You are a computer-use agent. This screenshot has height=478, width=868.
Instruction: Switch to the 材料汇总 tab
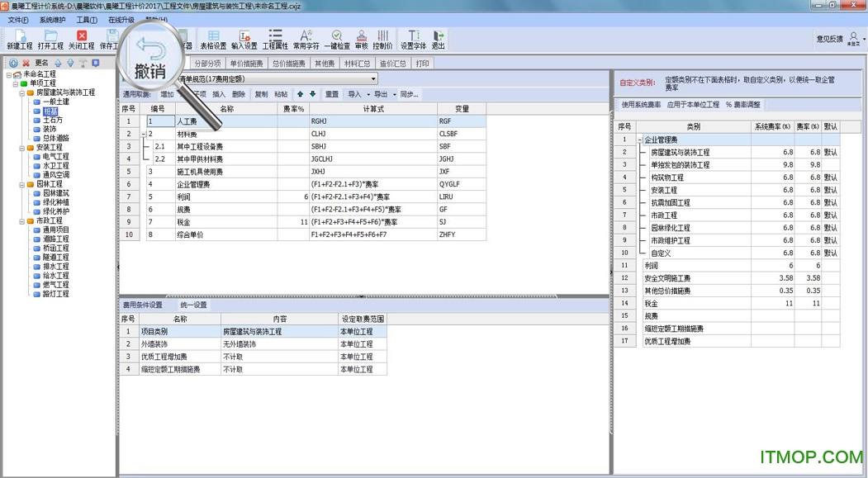[357, 63]
